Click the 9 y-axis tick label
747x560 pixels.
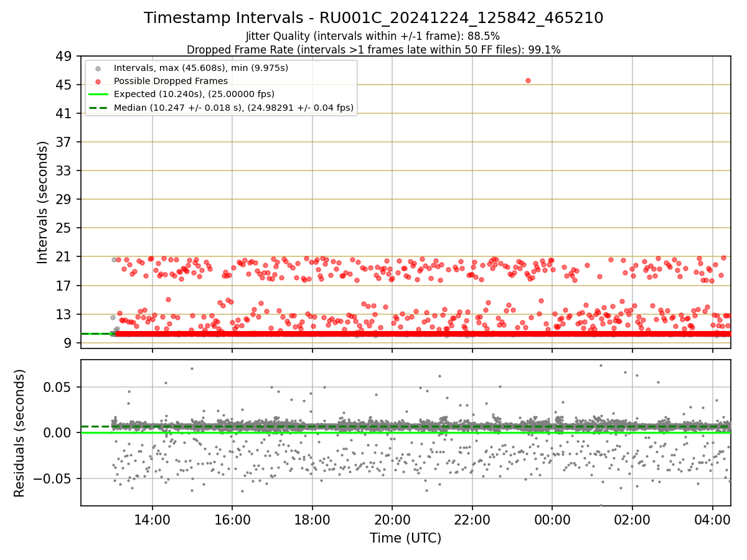68,343
